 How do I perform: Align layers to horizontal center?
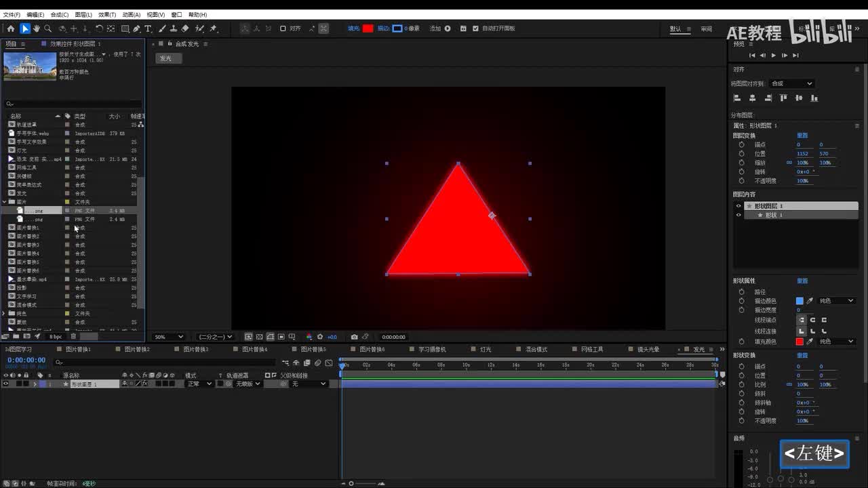(753, 98)
